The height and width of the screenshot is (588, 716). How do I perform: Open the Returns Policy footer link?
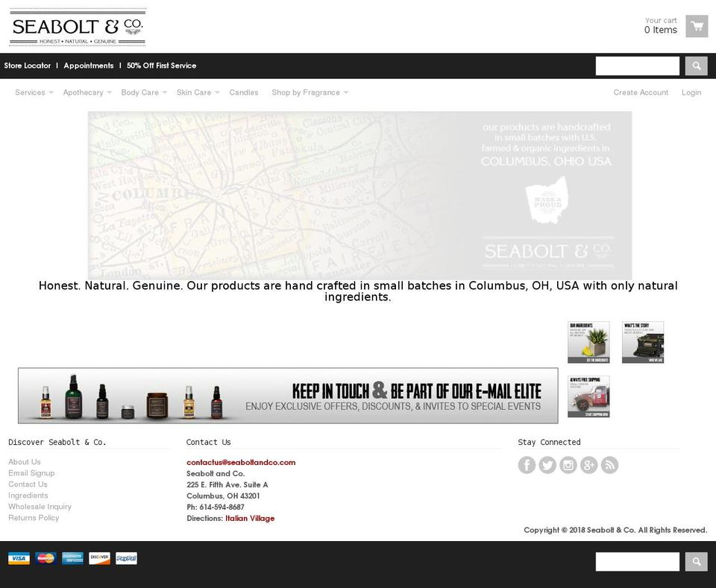(34, 518)
